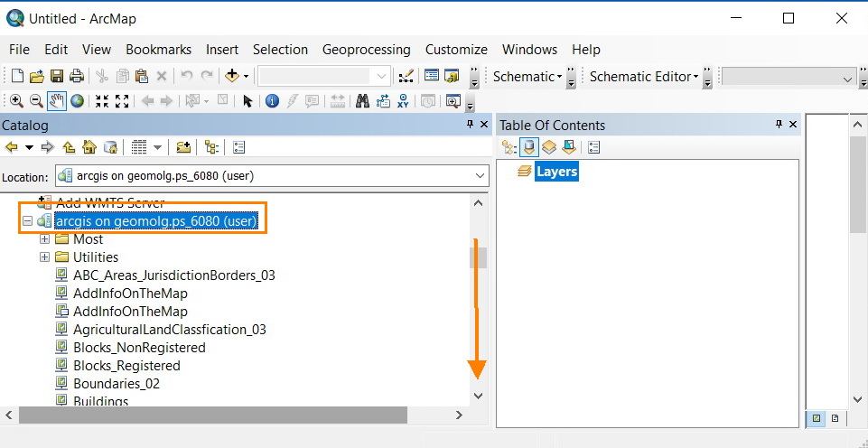
Task: Expand the Utilities folder
Action: (x=45, y=257)
